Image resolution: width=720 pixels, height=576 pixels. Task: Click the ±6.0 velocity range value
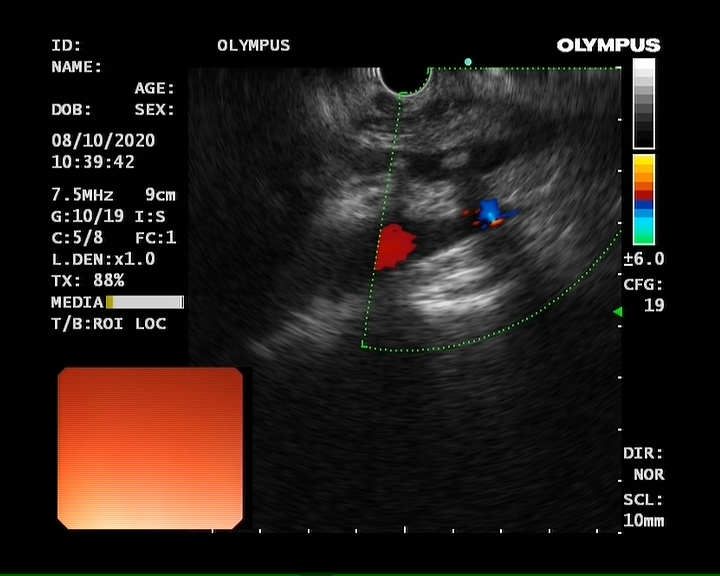pyautogui.click(x=644, y=259)
